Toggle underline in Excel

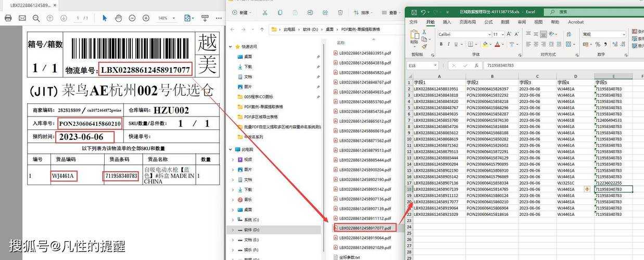tap(456, 45)
